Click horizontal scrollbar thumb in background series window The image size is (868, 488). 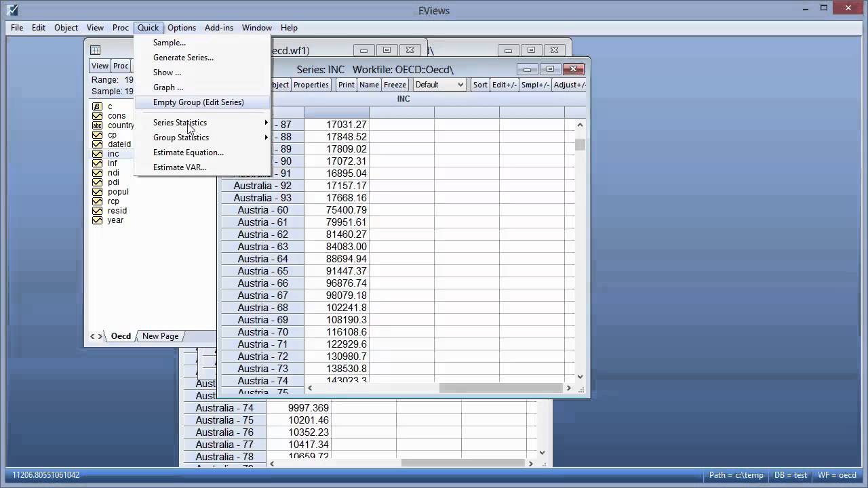pos(462,464)
